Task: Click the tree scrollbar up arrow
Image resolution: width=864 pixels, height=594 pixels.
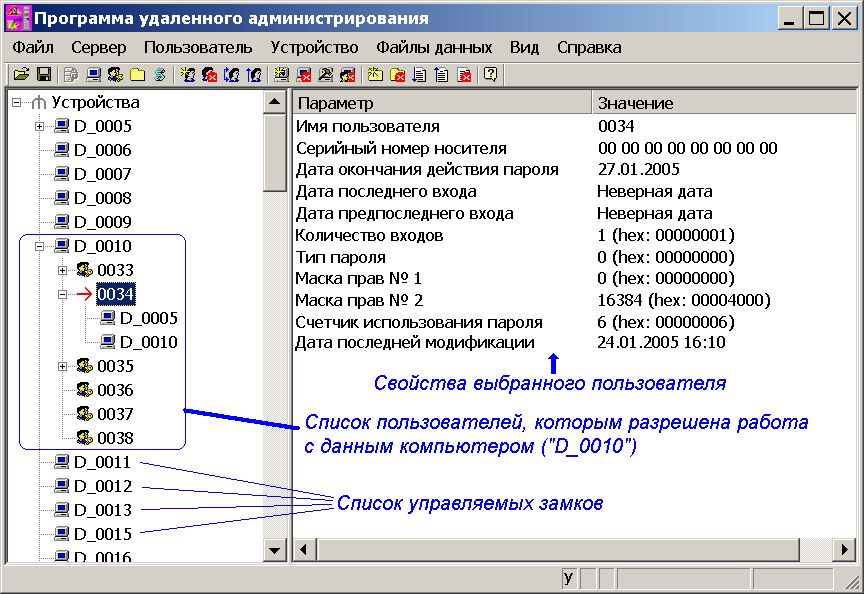Action: tap(274, 101)
